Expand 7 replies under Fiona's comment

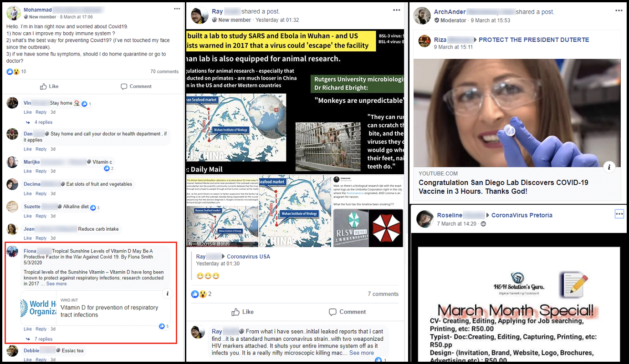44,339
